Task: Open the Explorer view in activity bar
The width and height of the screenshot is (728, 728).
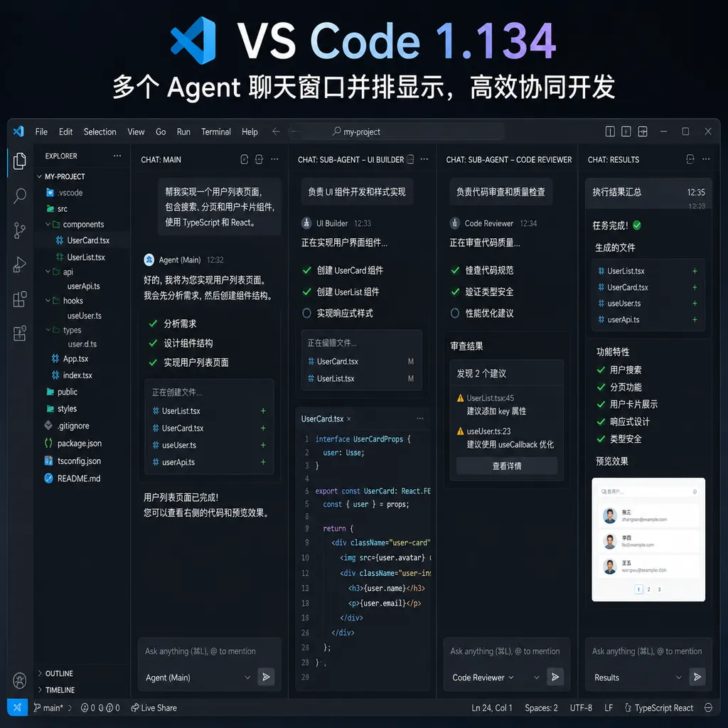Action: click(19, 161)
